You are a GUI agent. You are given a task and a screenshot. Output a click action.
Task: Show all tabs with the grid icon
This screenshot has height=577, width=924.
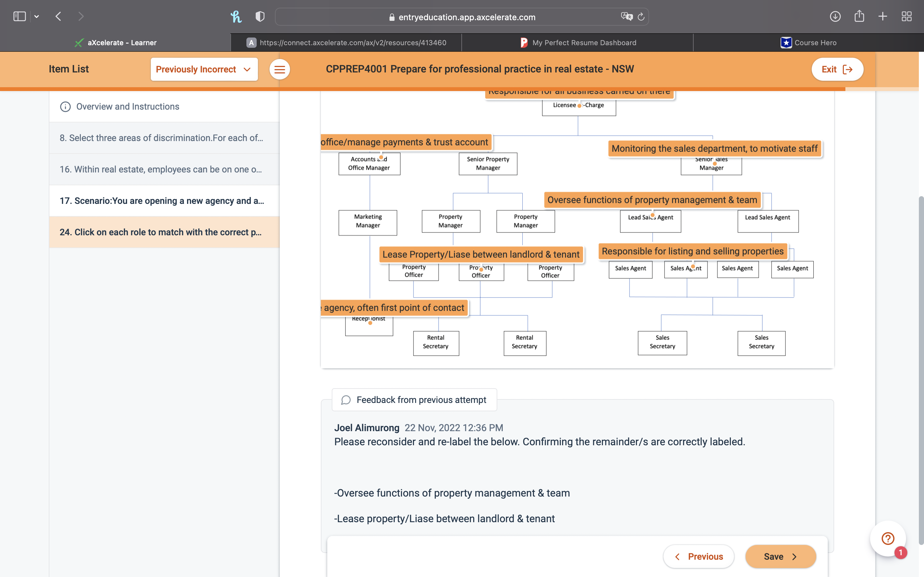click(907, 16)
